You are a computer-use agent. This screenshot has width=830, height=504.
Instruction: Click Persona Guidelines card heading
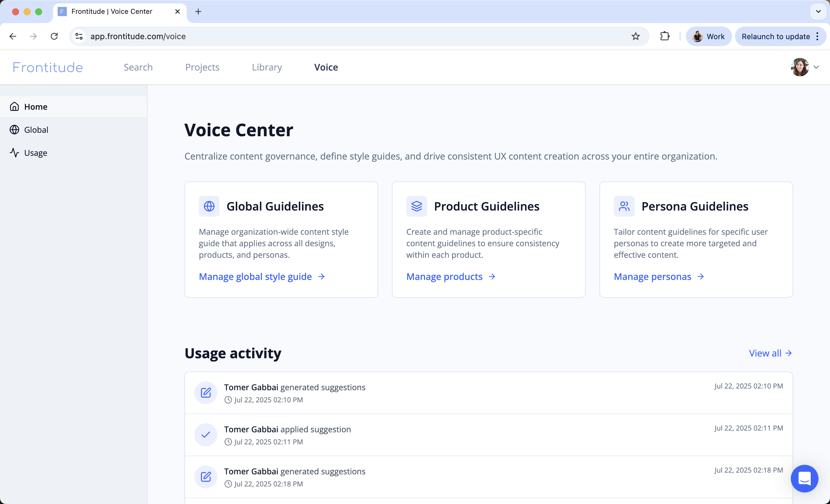pos(695,206)
